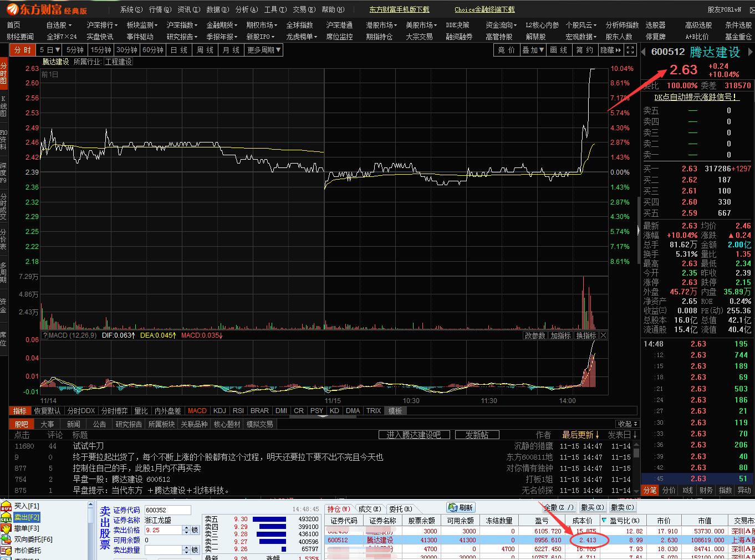This screenshot has width=755, height=560.
Task: Increase the 卖出数量 quantity stepper
Action: tap(186, 548)
